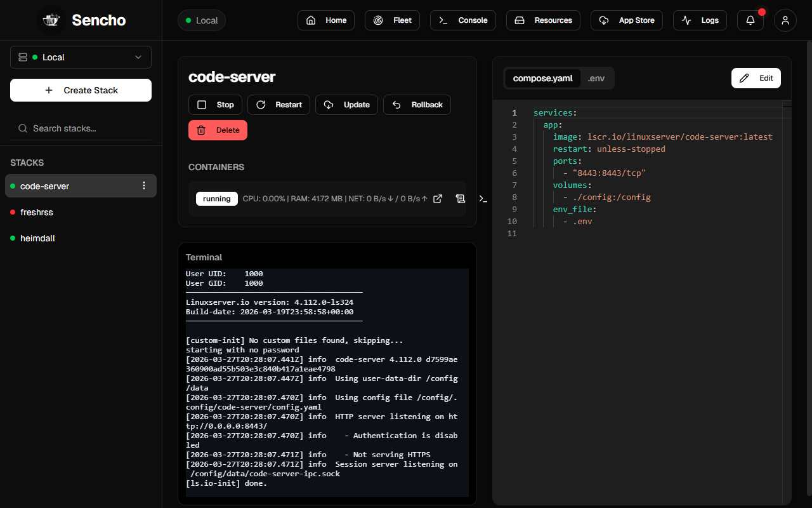
Task: Click Edit compose file button
Action: pyautogui.click(x=756, y=78)
